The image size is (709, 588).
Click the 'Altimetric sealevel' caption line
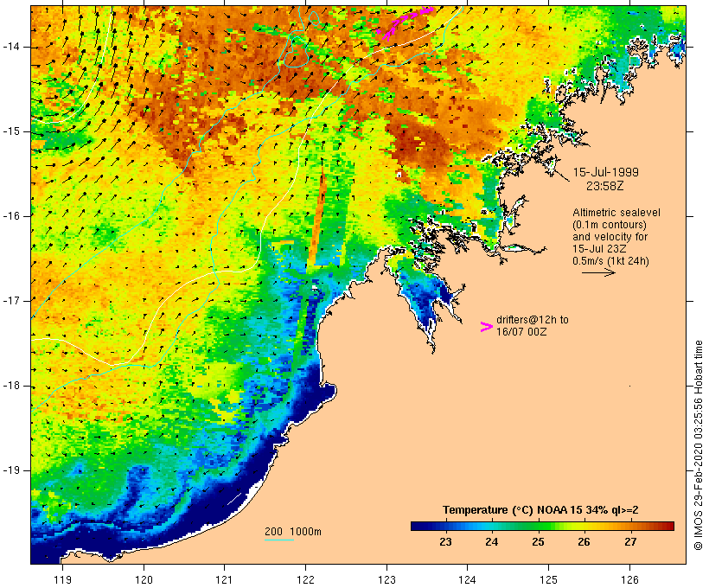(x=616, y=213)
